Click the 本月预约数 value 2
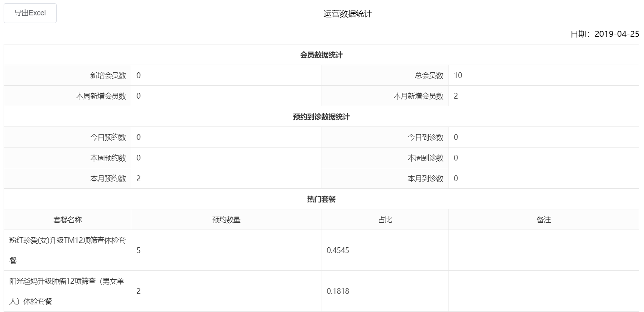This screenshot has height=312, width=644. [x=138, y=179]
